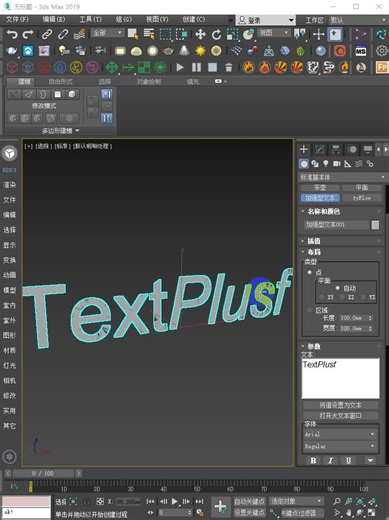Click the gear settings icon in toolbar
The width and height of the screenshot is (389, 520).
tap(382, 51)
